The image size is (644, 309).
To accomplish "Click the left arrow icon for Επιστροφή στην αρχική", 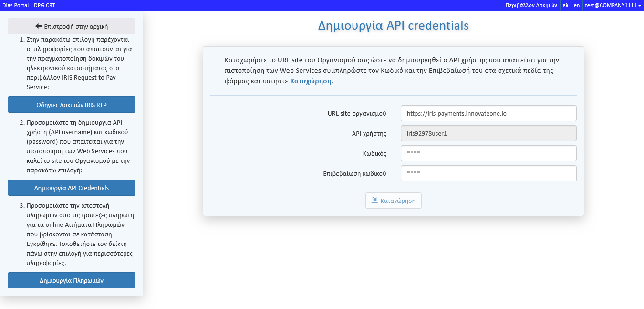I will click(39, 26).
